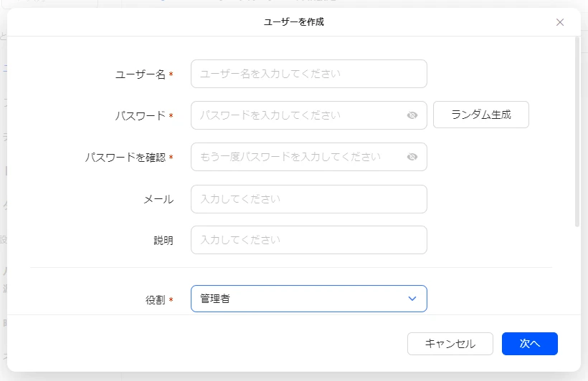Click into the パスワード input field
Screen dimensions: 588x381
298,115
